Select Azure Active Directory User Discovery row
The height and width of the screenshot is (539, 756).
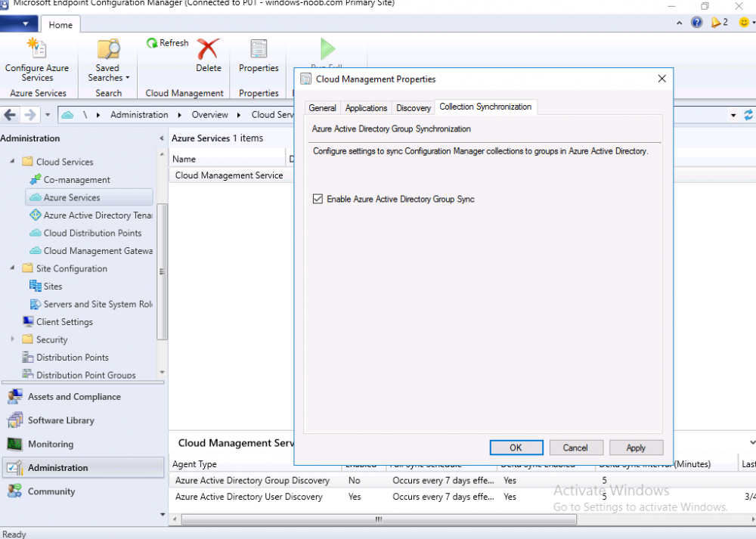462,497
